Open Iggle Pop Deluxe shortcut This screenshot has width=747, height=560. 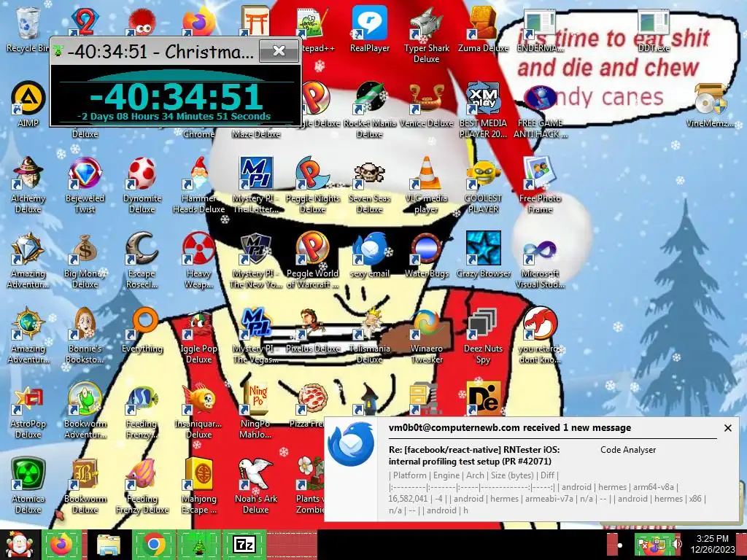pos(198,324)
